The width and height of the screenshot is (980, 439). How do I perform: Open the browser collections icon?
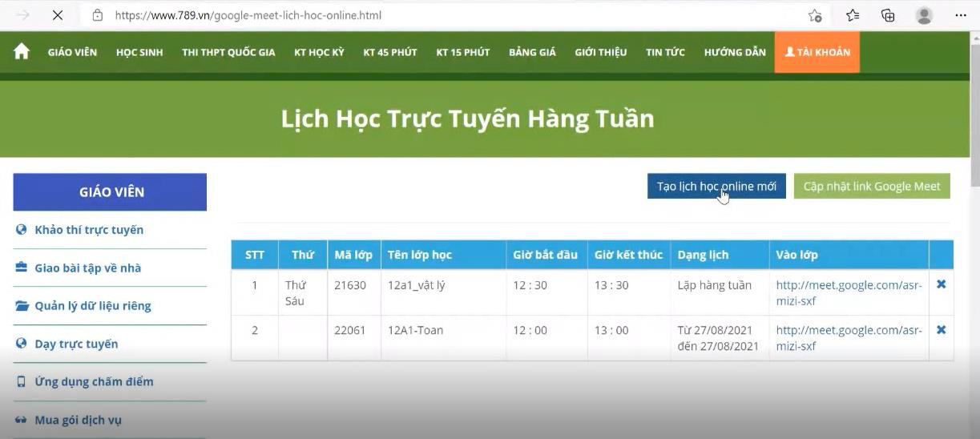888,15
